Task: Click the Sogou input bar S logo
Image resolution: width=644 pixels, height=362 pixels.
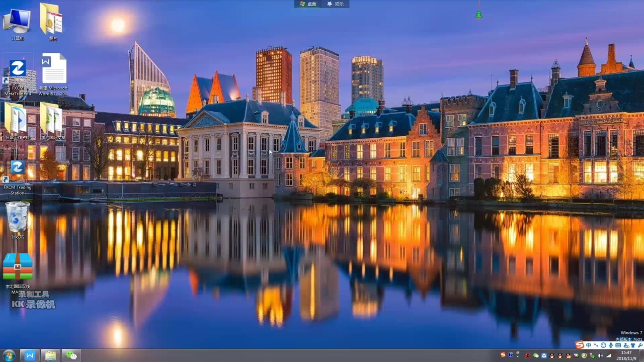Action: pyautogui.click(x=580, y=345)
